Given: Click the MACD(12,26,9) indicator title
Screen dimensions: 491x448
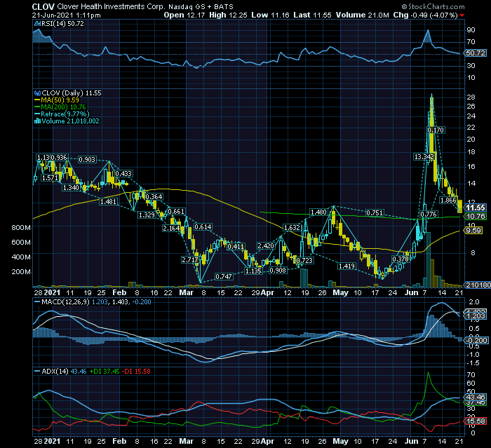Looking at the screenshot, I should click(65, 302).
